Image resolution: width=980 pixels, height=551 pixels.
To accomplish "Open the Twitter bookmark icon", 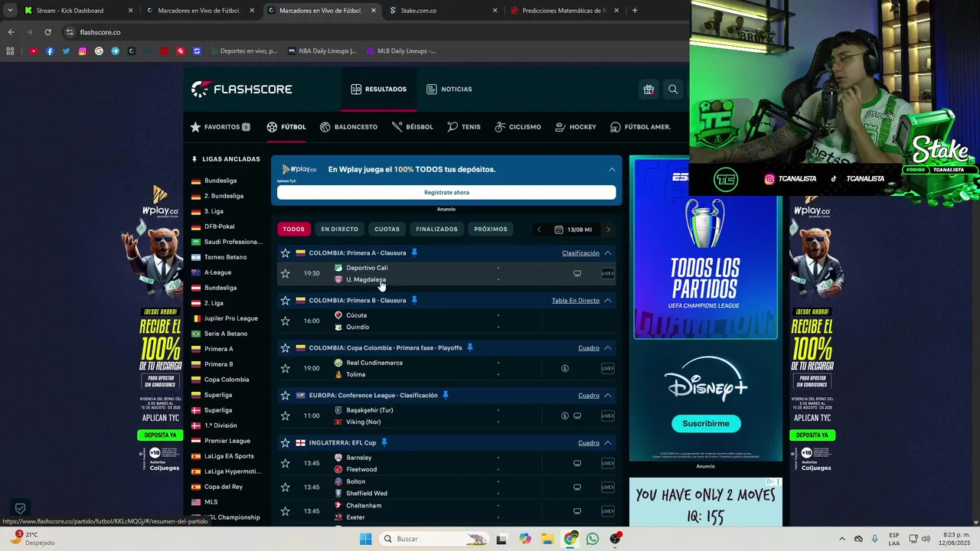I will pyautogui.click(x=67, y=51).
